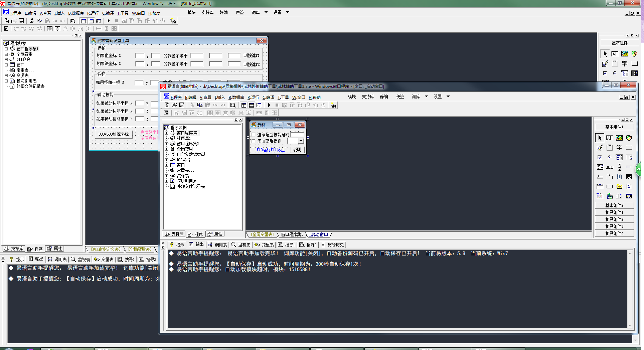Click Save icon in back window toolbar
Image resolution: width=644 pixels, height=350 pixels.
coord(21,21)
